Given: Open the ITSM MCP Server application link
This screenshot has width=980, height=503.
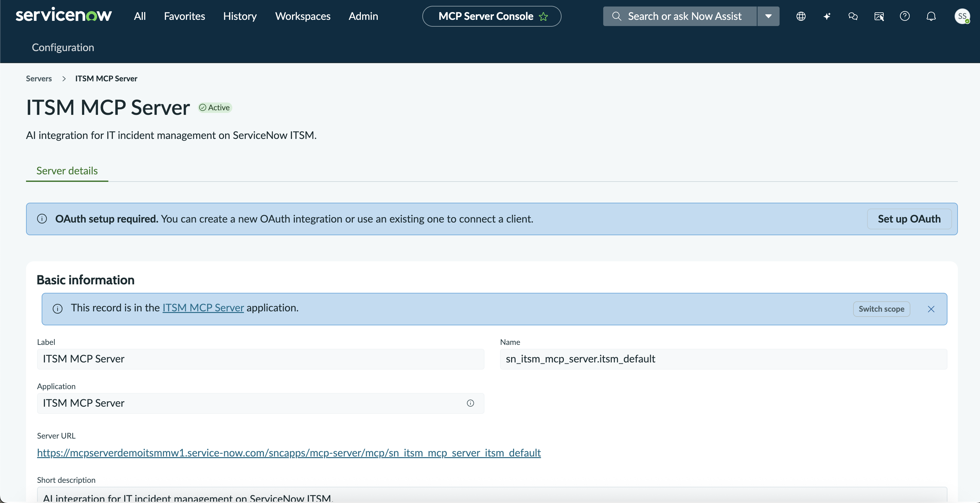Looking at the screenshot, I should (x=203, y=307).
